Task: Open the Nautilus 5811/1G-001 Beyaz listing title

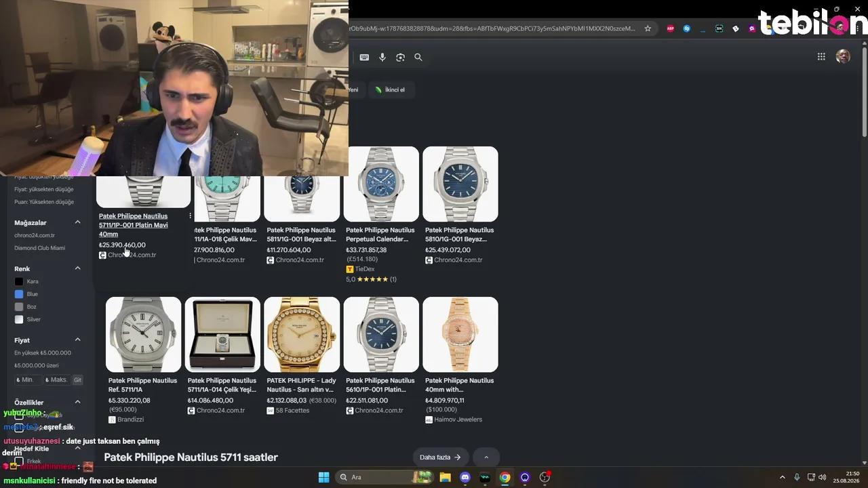Action: pos(302,235)
